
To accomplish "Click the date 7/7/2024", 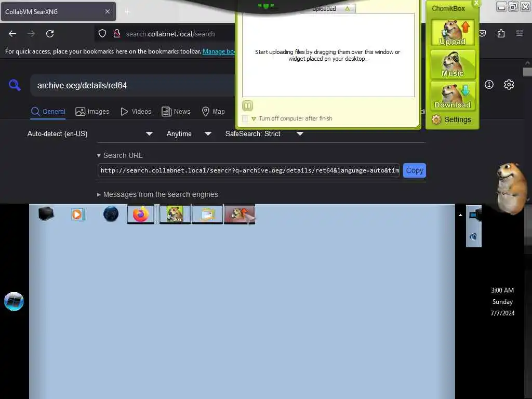I will 502,313.
